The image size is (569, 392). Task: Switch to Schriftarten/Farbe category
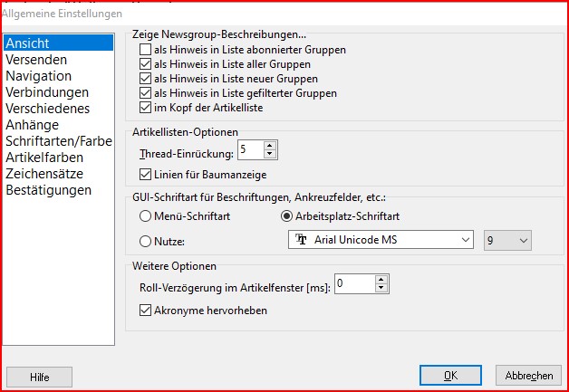58,141
